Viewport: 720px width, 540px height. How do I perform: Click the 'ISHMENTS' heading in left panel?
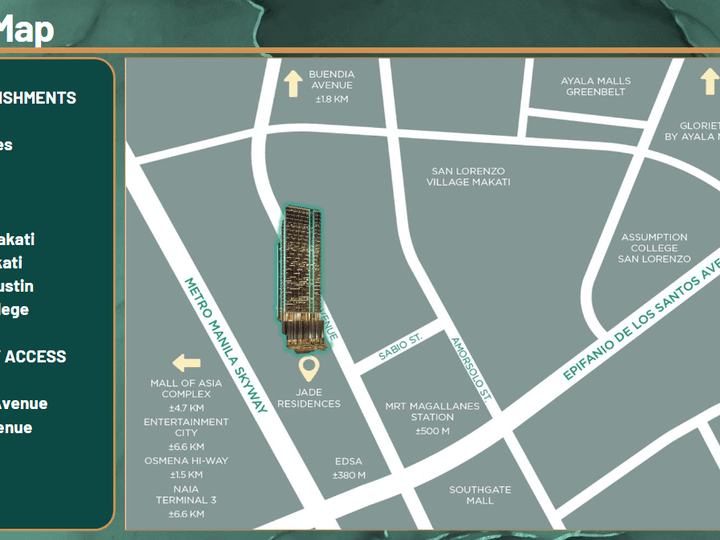tap(38, 98)
